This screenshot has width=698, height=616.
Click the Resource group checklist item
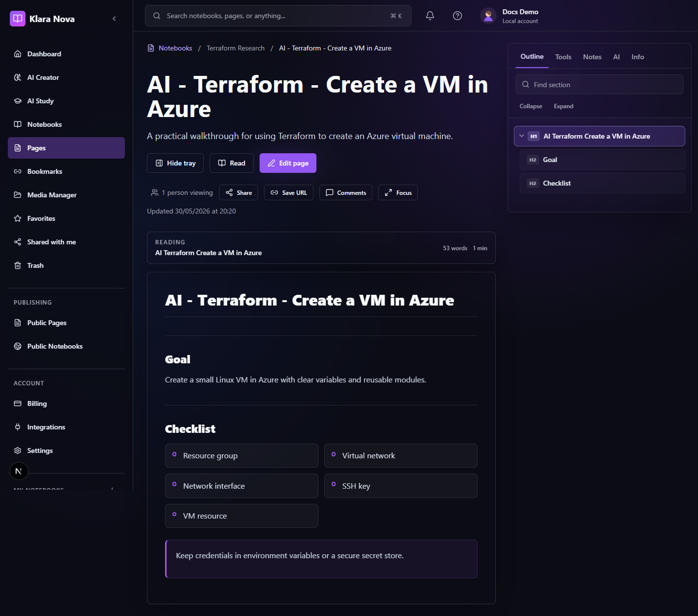[241, 456]
